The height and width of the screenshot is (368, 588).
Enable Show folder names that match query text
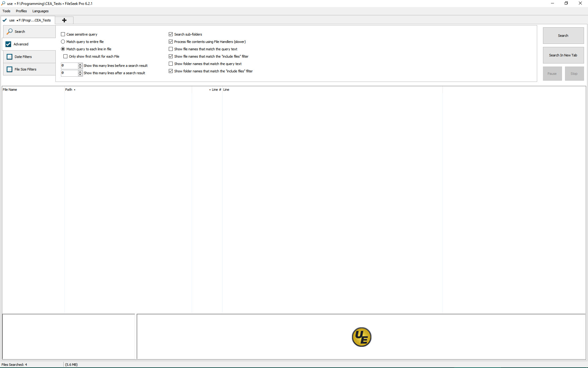click(171, 64)
